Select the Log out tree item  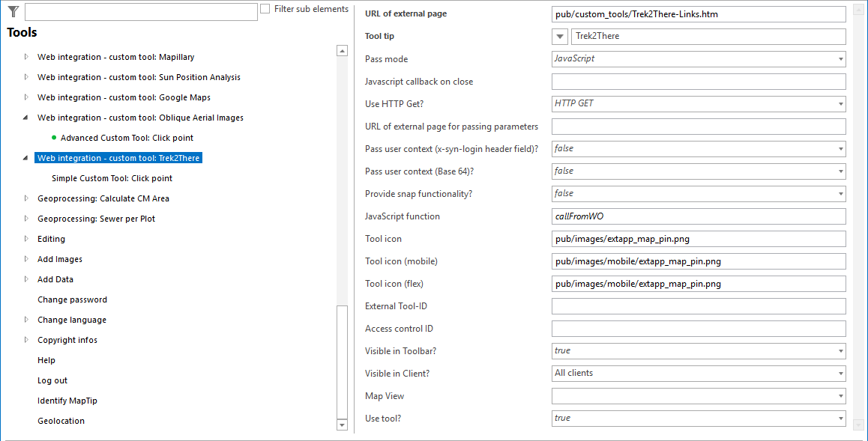[52, 380]
